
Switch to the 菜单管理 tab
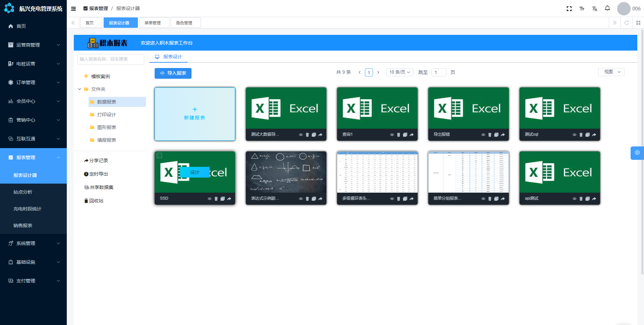tap(153, 23)
